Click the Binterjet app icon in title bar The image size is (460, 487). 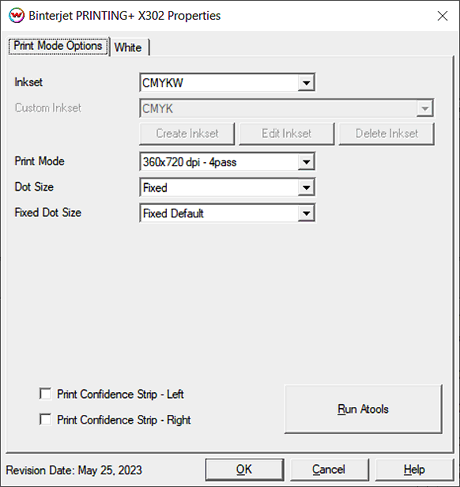16,16
